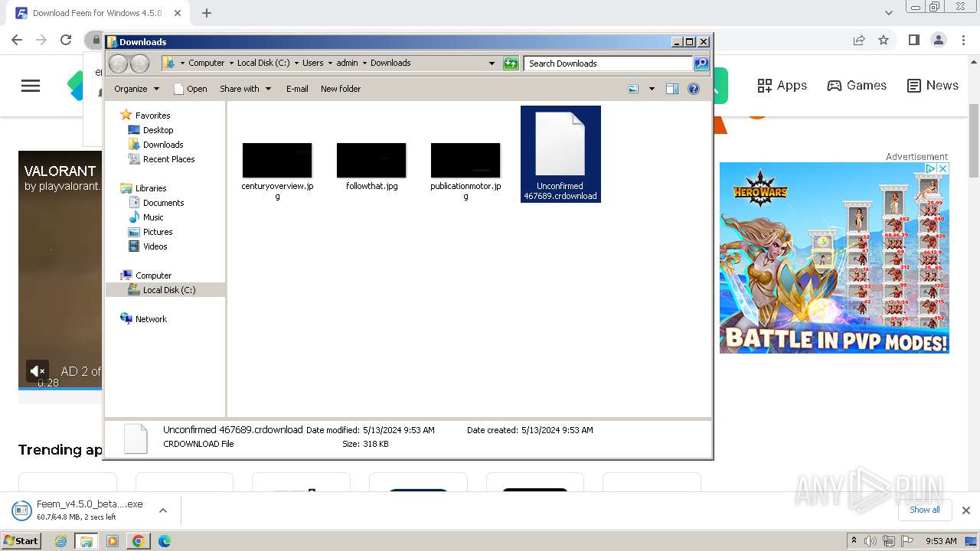The width and height of the screenshot is (980, 551).
Task: Launch Internet Explorer from the taskbar
Action: point(60,541)
